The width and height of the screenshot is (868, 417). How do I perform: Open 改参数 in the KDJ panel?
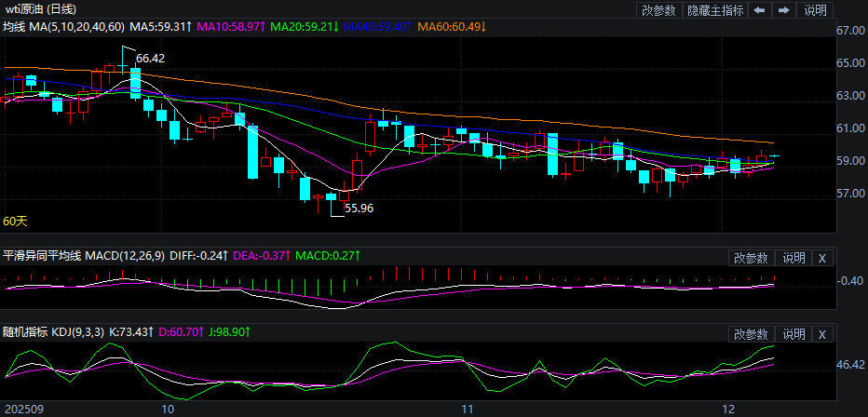pyautogui.click(x=751, y=334)
